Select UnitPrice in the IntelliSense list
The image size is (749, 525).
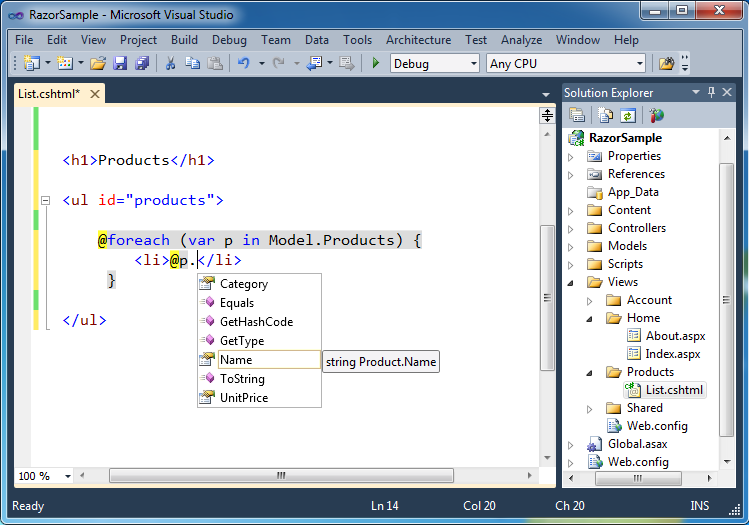click(259, 397)
